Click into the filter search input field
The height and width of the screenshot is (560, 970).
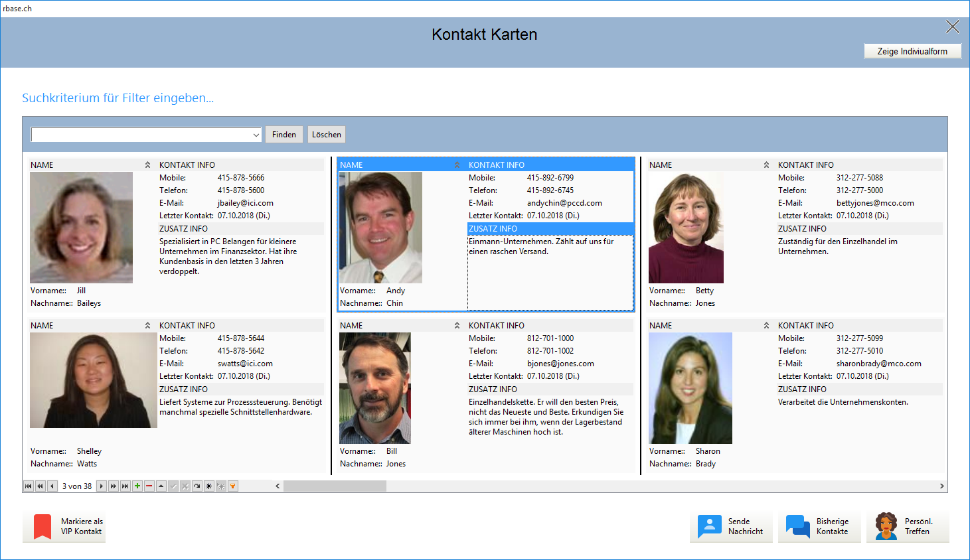[141, 135]
